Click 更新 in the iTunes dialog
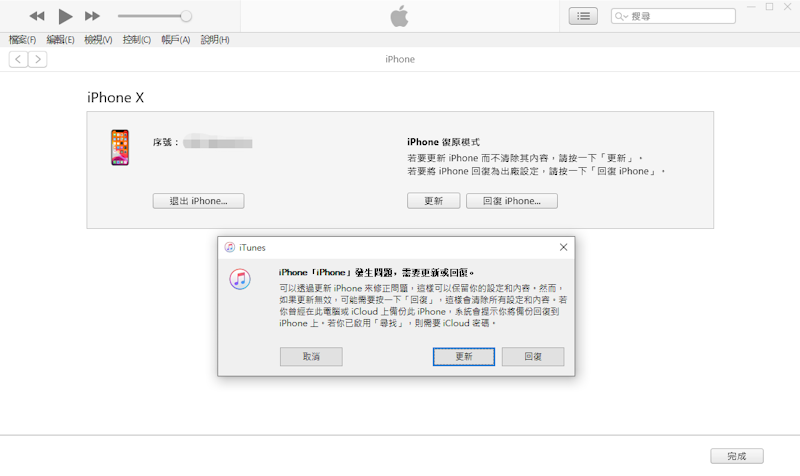 (x=464, y=357)
